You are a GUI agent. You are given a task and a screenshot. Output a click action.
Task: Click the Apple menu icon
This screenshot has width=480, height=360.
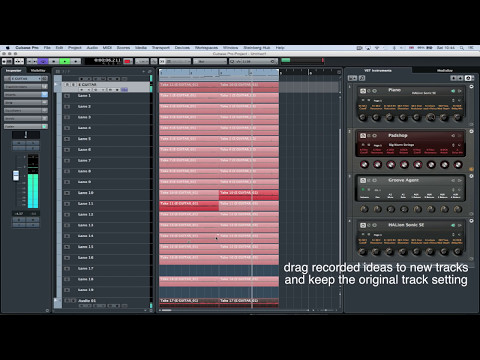[x=7, y=48]
